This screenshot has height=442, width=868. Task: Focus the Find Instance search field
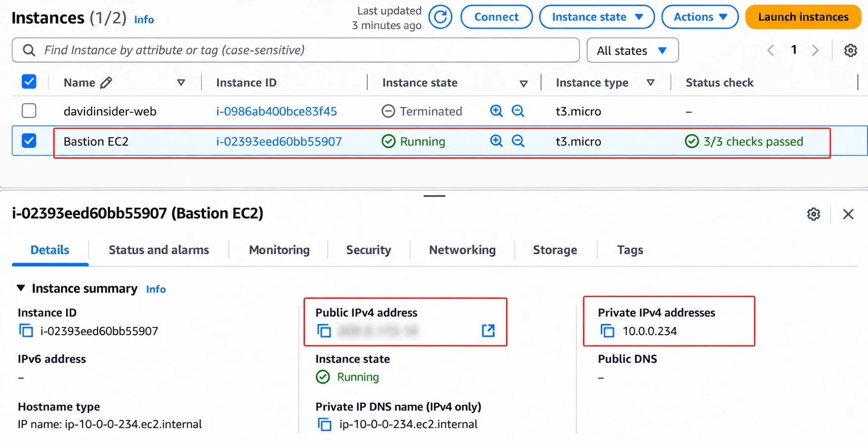tap(296, 50)
